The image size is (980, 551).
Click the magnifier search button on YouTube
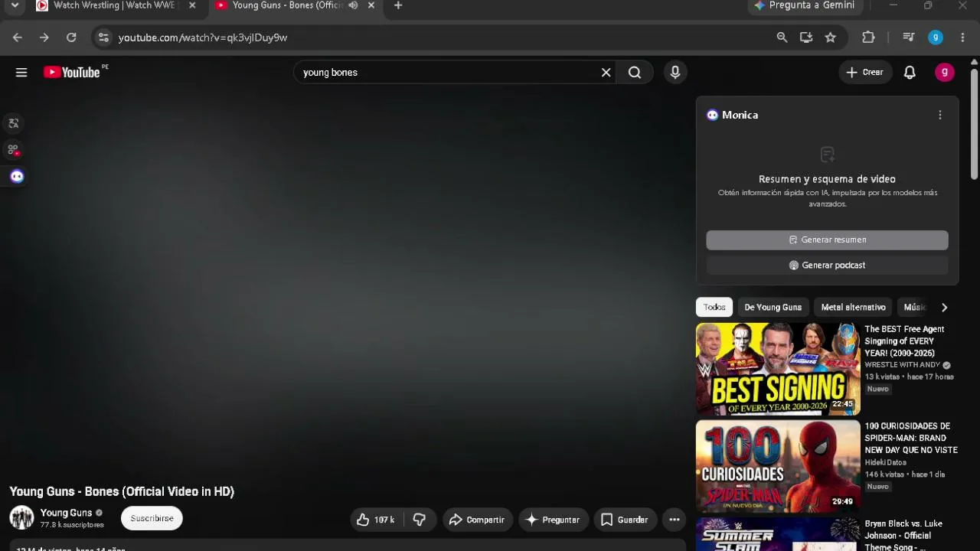[635, 72]
